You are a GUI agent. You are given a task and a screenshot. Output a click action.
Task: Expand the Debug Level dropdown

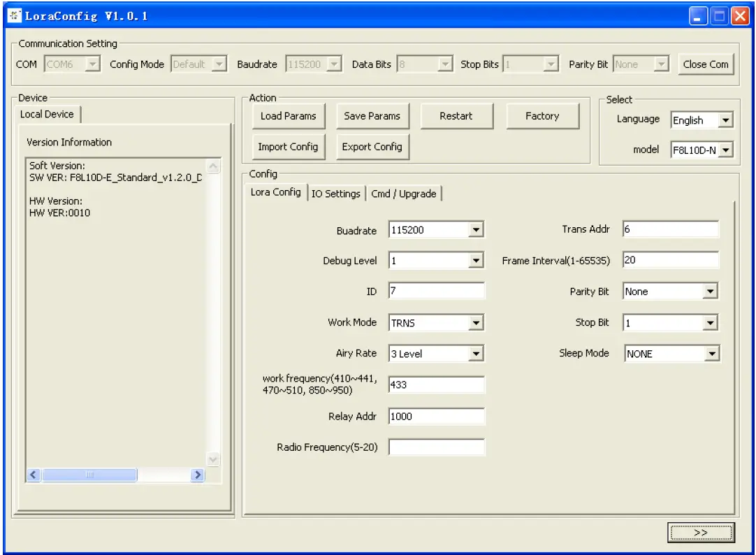click(x=476, y=261)
